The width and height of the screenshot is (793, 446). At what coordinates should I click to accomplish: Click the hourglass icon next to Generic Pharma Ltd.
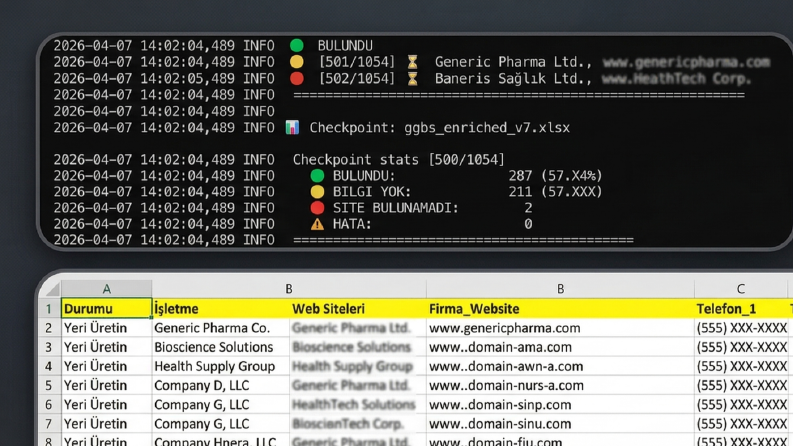coord(413,62)
